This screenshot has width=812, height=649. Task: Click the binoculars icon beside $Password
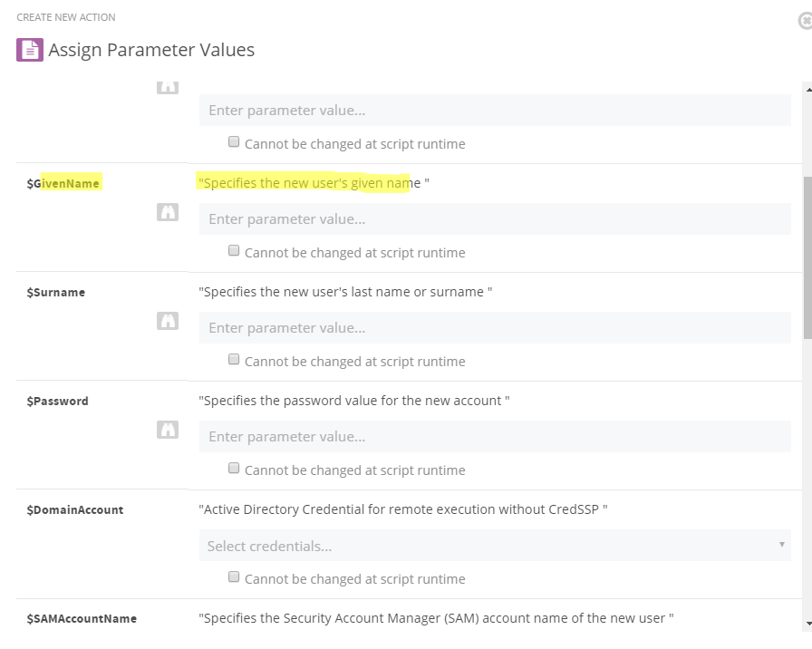168,430
